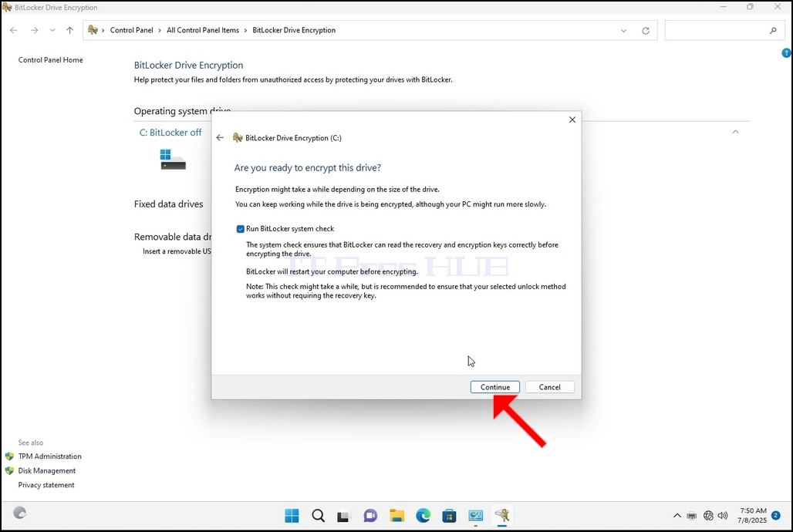Click the search magnifier icon
Screen dimensions: 793x532
point(773,30)
